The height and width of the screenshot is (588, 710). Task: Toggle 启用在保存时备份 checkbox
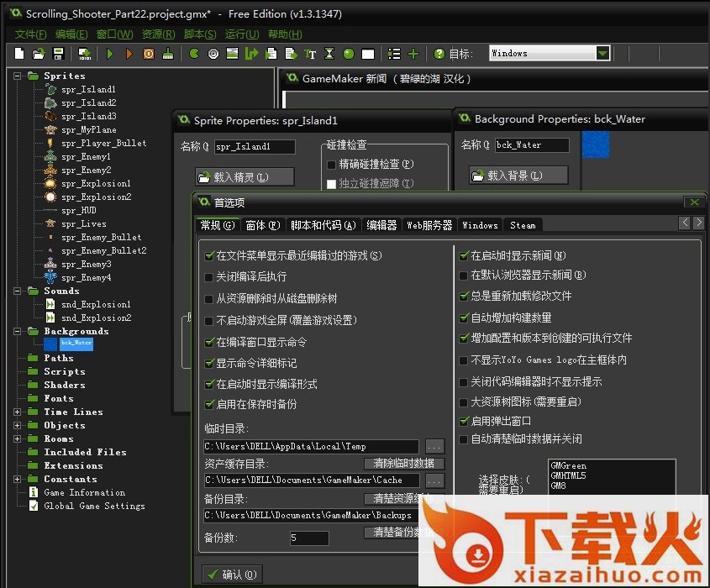(x=208, y=404)
